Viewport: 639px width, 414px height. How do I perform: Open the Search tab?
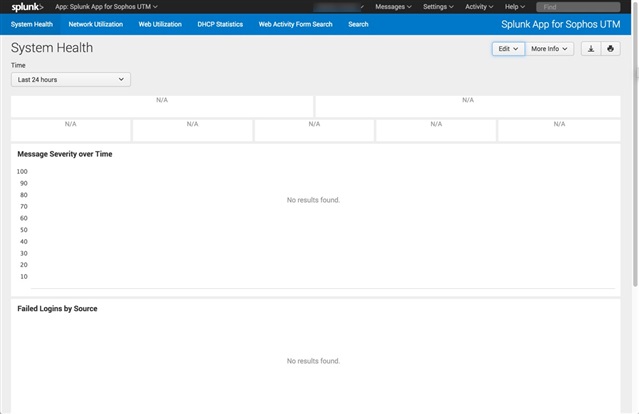coord(358,24)
